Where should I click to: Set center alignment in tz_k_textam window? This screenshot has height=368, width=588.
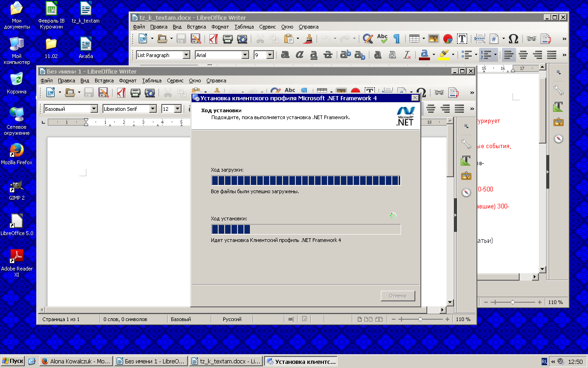(x=523, y=55)
